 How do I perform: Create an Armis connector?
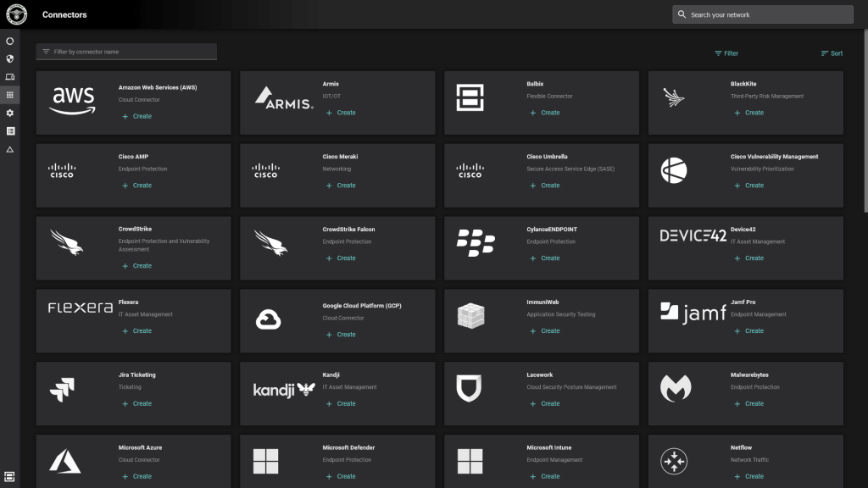click(x=341, y=113)
